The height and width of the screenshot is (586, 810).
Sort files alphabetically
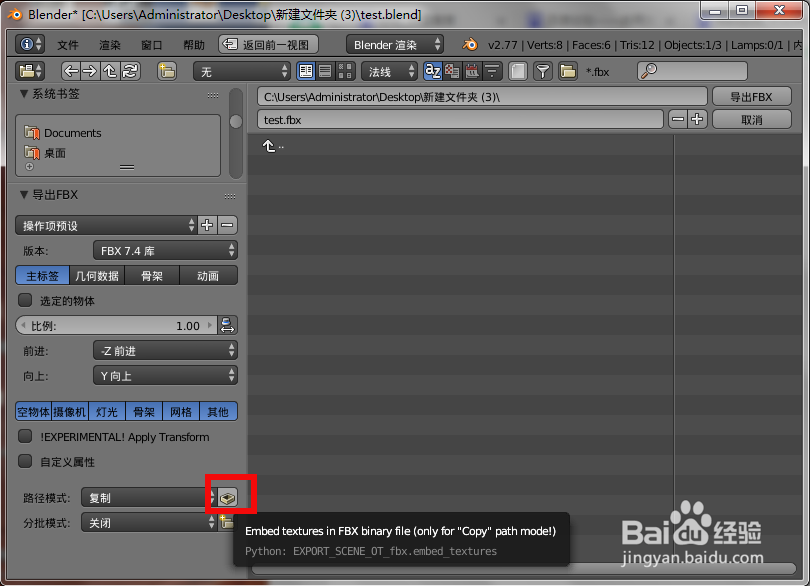432,71
